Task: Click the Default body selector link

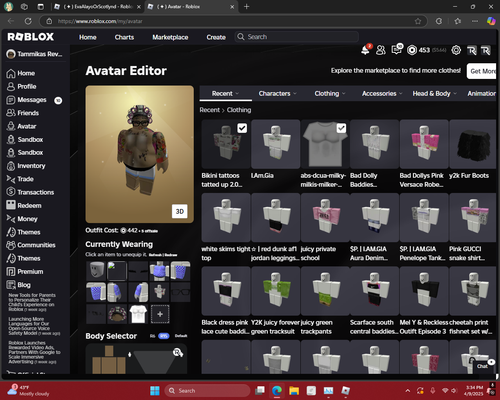Action: 181,336
